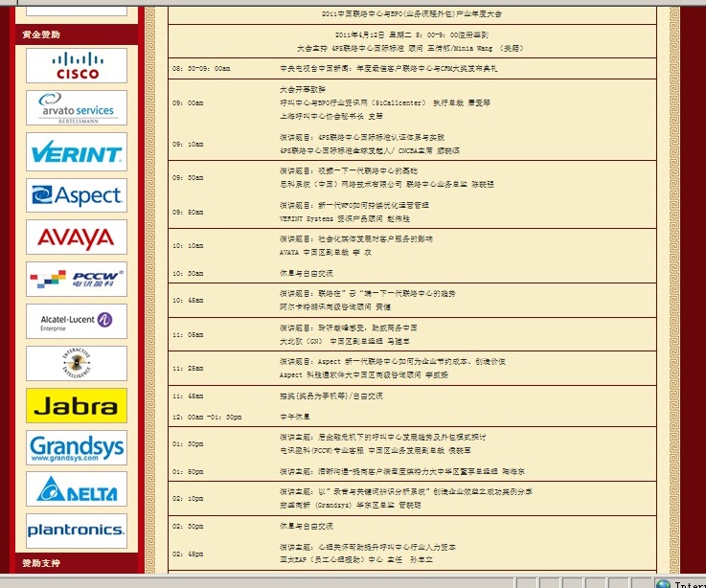706x588 pixels.
Task: Click the Interactive Intelligence logo
Action: point(77,363)
